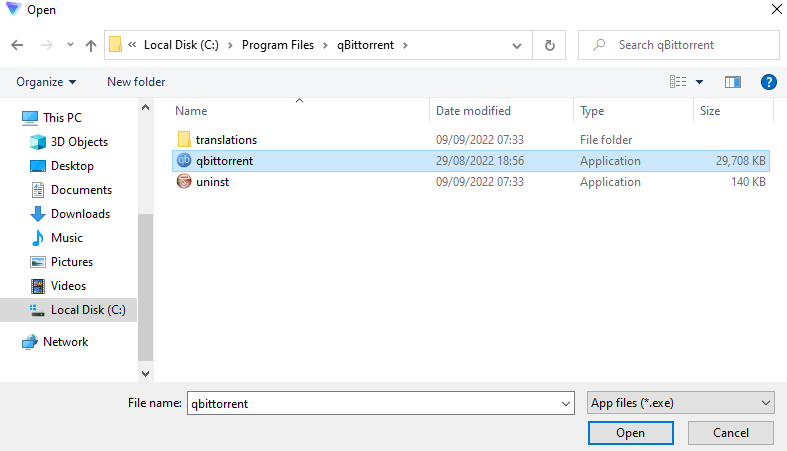The width and height of the screenshot is (787, 451).
Task: Go up one folder level
Action: click(91, 46)
